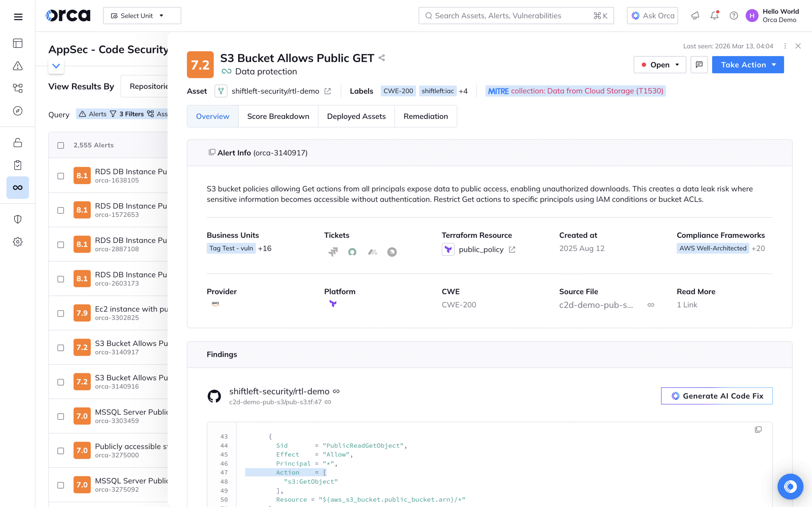812x507 pixels.
Task: Click the ServiceNow ticket icon
Action: coord(352,251)
